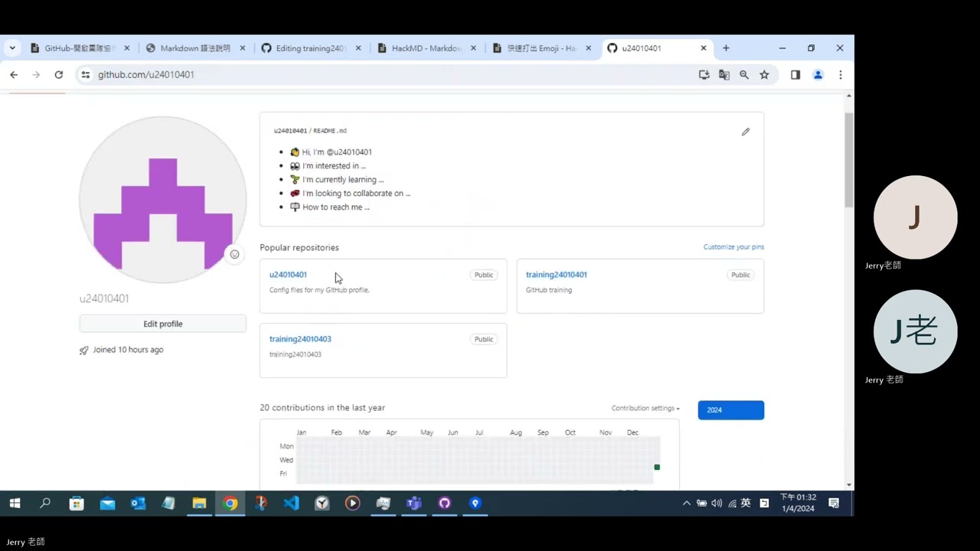
Task: Click the browser forward arrow
Action: click(36, 74)
